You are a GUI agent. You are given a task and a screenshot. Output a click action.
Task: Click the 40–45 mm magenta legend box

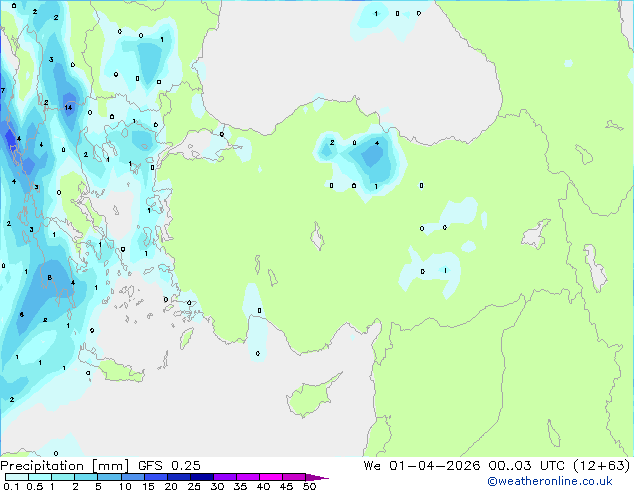(271, 477)
